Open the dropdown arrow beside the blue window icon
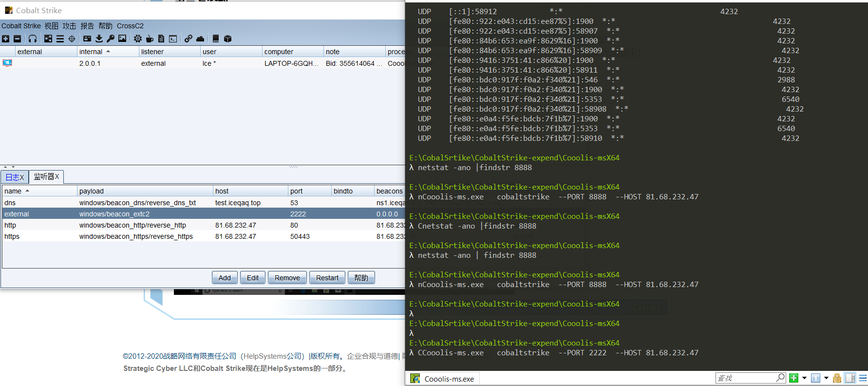This screenshot has height=386, width=868. click(826, 378)
